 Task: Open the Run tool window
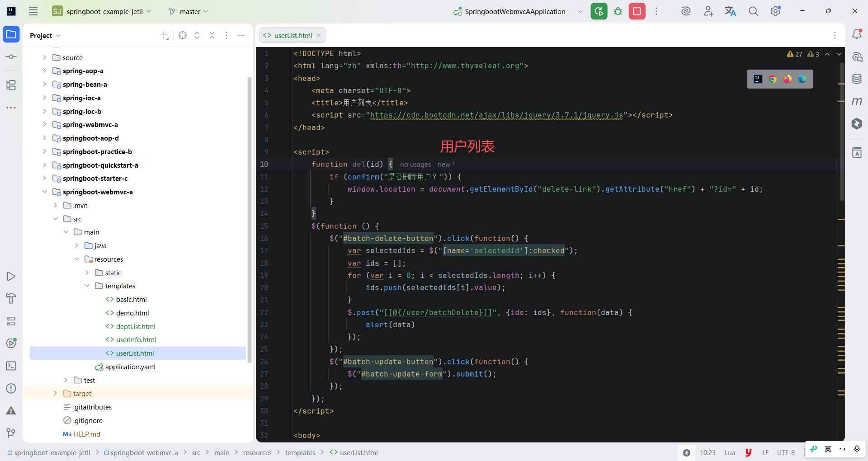(11, 276)
